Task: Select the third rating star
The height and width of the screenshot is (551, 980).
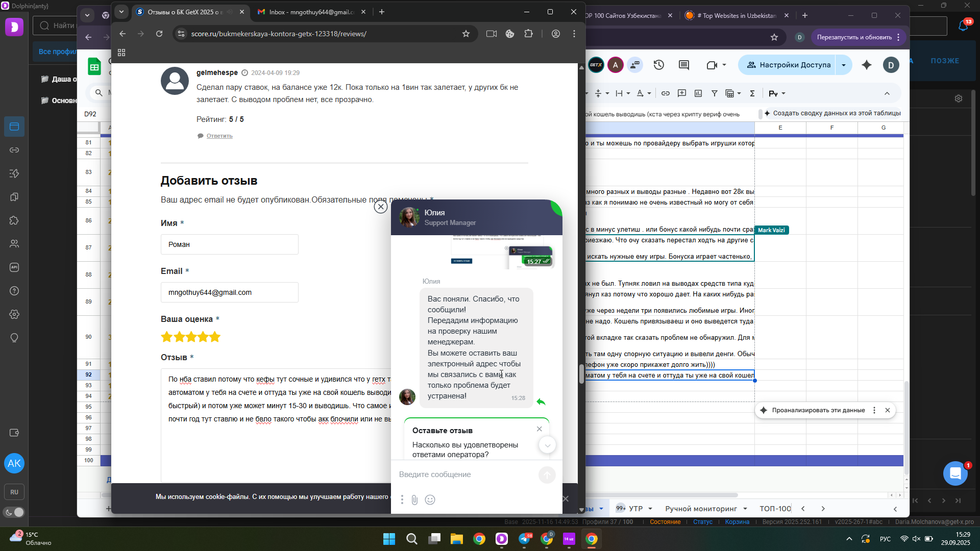Action: tap(191, 337)
